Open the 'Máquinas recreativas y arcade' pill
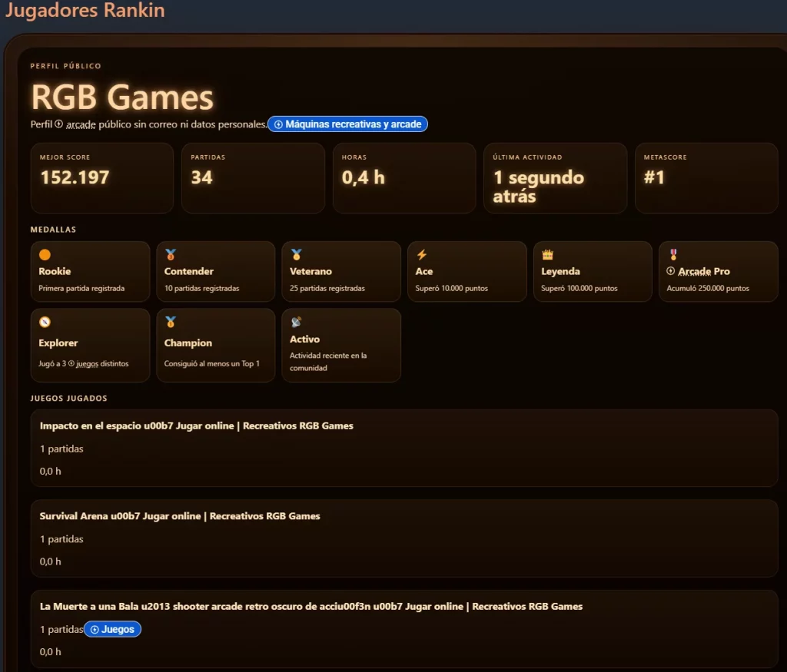Viewport: 787px width, 672px height. [x=347, y=124]
